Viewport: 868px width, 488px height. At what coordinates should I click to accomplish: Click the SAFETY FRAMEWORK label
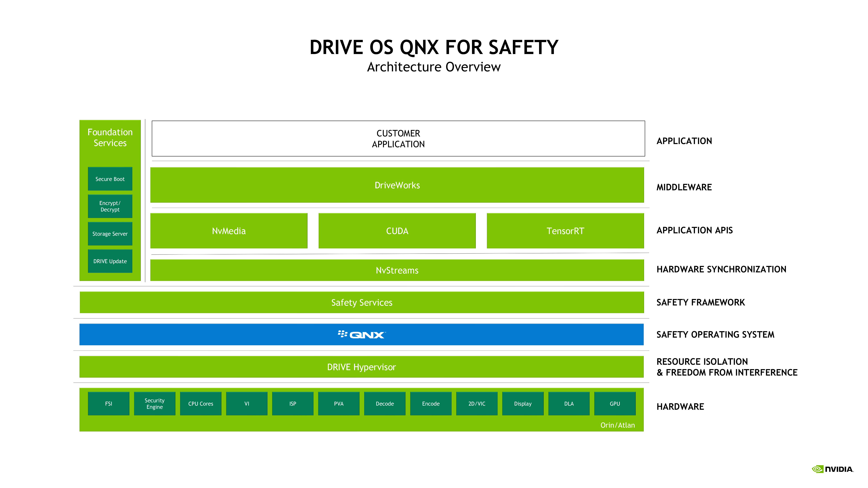point(701,302)
